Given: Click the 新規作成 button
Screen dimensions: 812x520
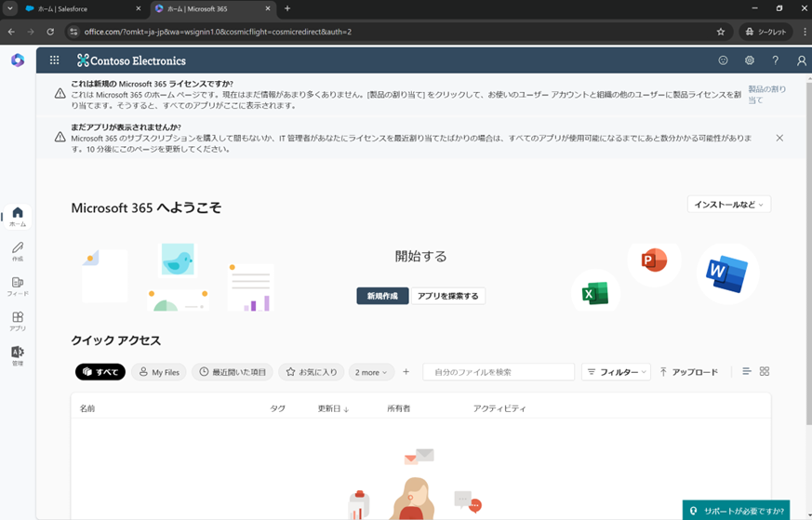Looking at the screenshot, I should coord(382,296).
